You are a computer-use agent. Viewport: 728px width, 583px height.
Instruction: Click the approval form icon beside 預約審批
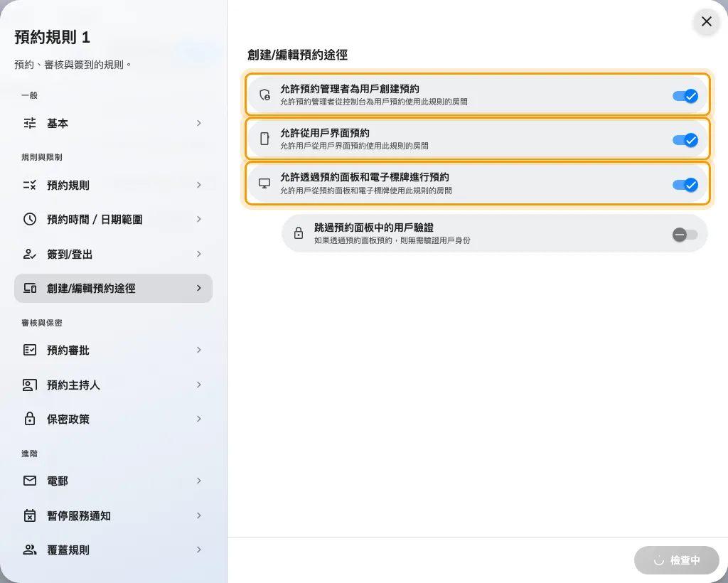[x=30, y=350]
